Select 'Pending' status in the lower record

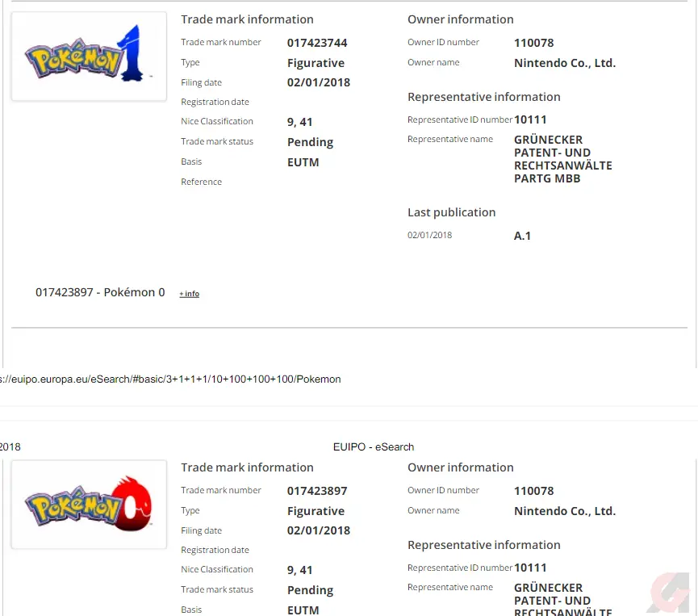[311, 590]
